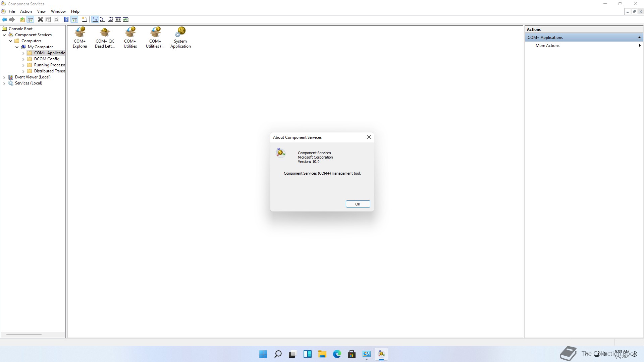
Task: Open Task View from the taskbar
Action: coord(292,354)
